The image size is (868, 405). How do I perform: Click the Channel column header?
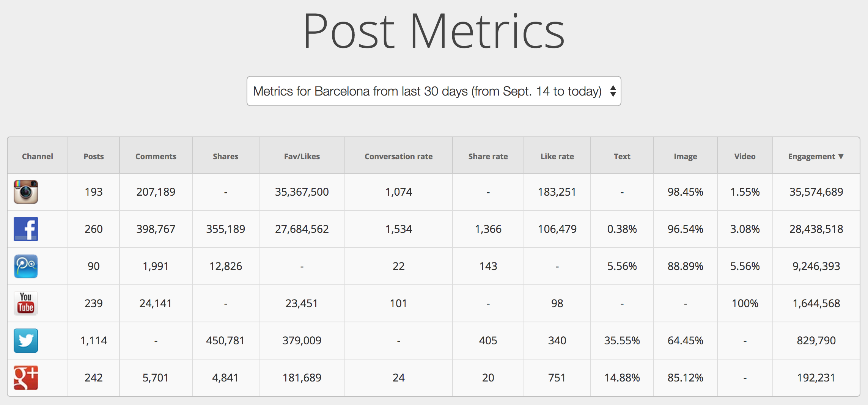[x=38, y=156]
